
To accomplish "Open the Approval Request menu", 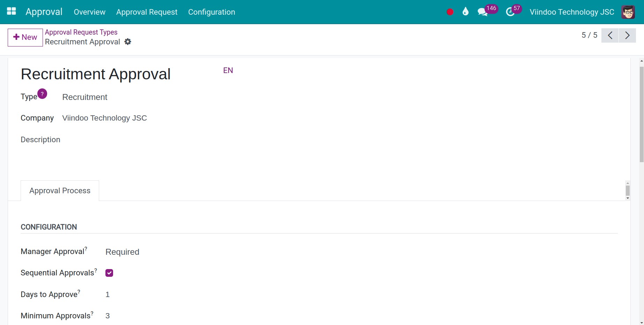I will pyautogui.click(x=147, y=12).
